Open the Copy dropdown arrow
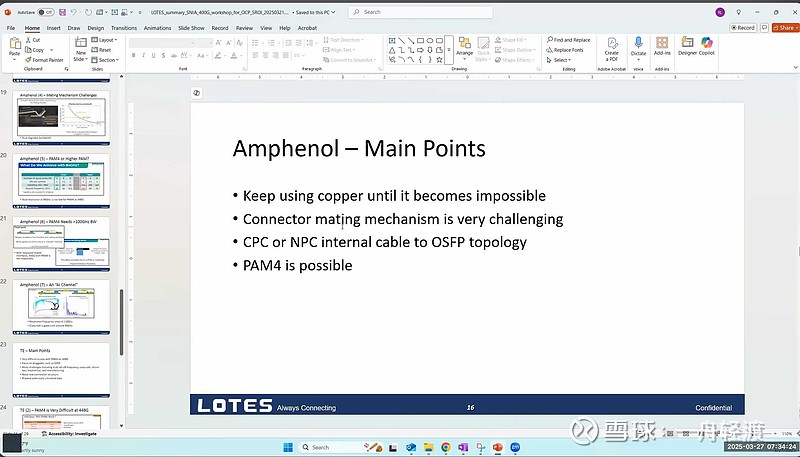 (51, 50)
